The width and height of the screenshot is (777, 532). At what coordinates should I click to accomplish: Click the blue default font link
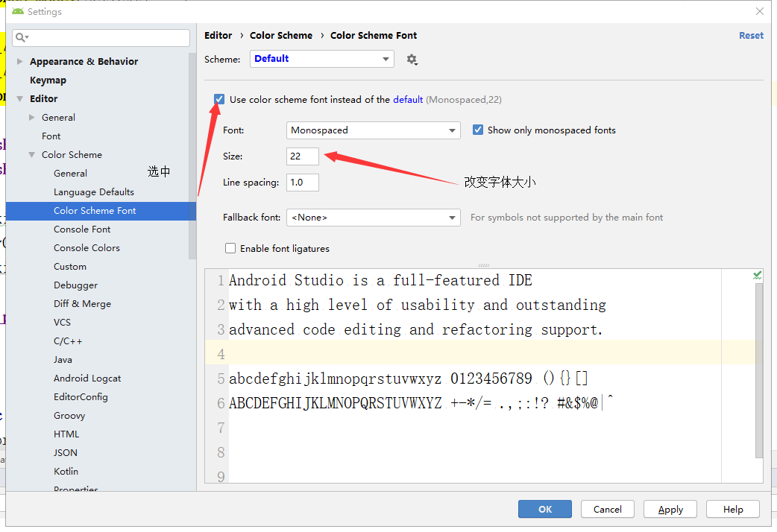click(408, 99)
